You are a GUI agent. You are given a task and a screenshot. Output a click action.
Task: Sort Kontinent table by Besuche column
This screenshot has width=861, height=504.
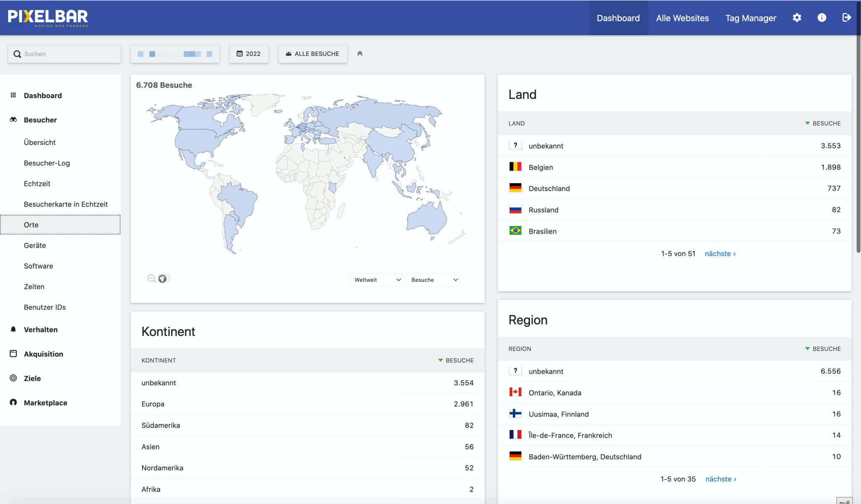459,360
